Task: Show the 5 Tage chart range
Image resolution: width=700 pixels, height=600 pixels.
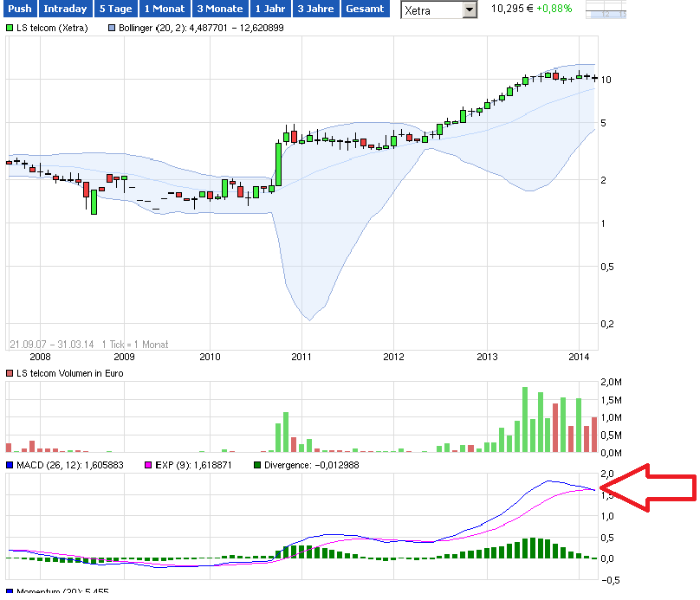Action: click(x=115, y=10)
